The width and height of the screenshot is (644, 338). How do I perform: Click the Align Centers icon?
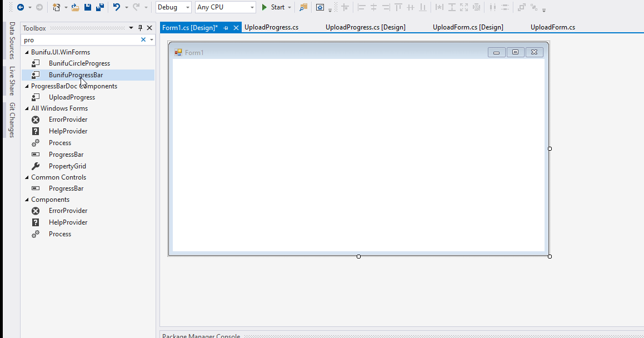click(x=374, y=7)
